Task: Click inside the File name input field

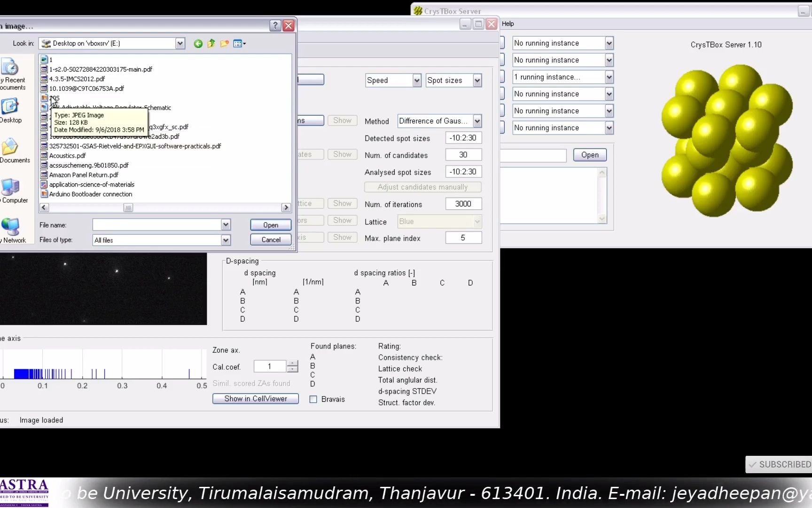Action: tap(155, 225)
